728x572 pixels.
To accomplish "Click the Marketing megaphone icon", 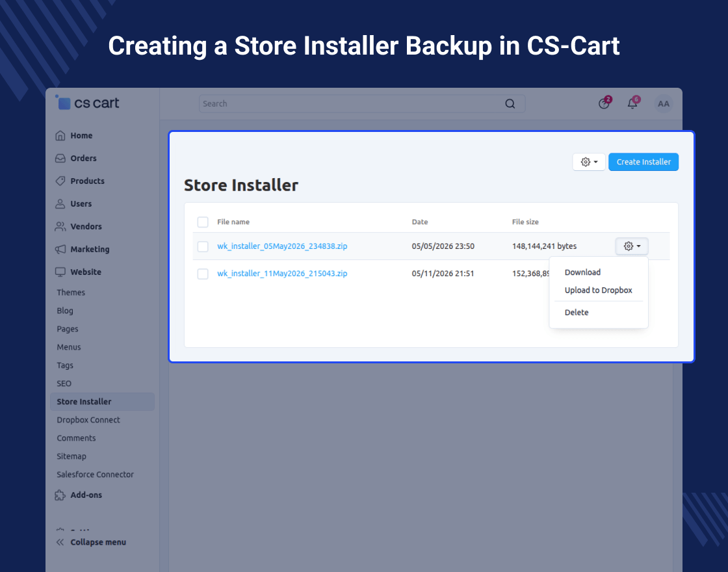I will [x=60, y=250].
